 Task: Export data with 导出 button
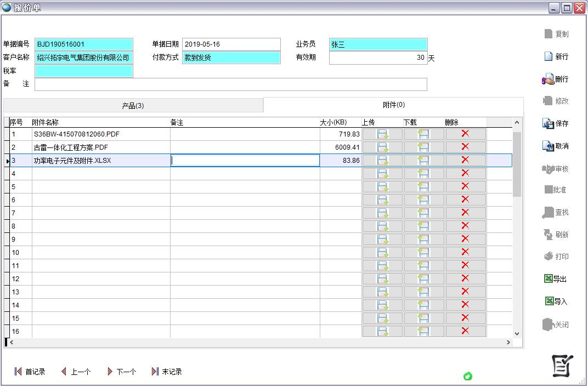555,279
